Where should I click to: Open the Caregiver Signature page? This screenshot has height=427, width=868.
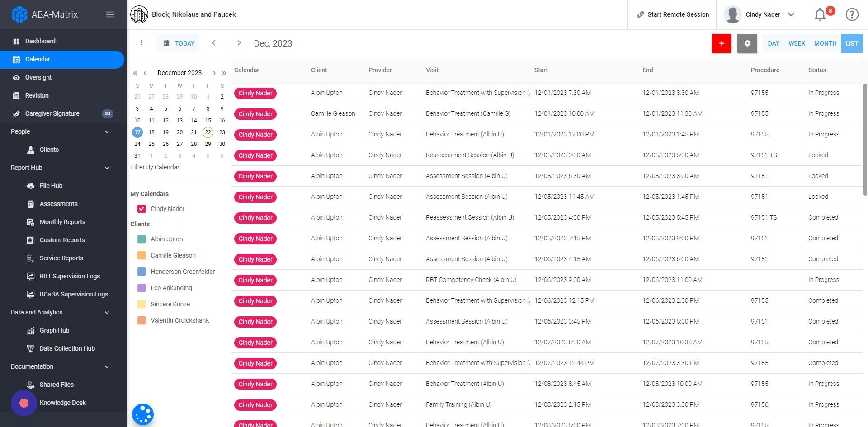click(52, 113)
